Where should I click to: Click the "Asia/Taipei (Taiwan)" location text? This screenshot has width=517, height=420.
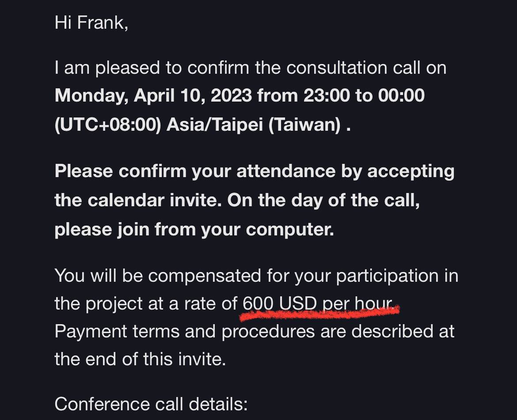pyautogui.click(x=254, y=125)
